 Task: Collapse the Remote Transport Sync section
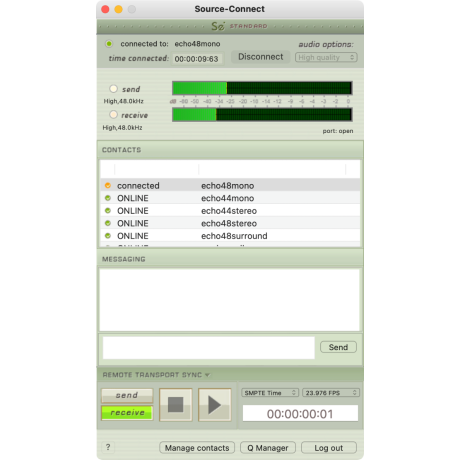click(x=207, y=375)
